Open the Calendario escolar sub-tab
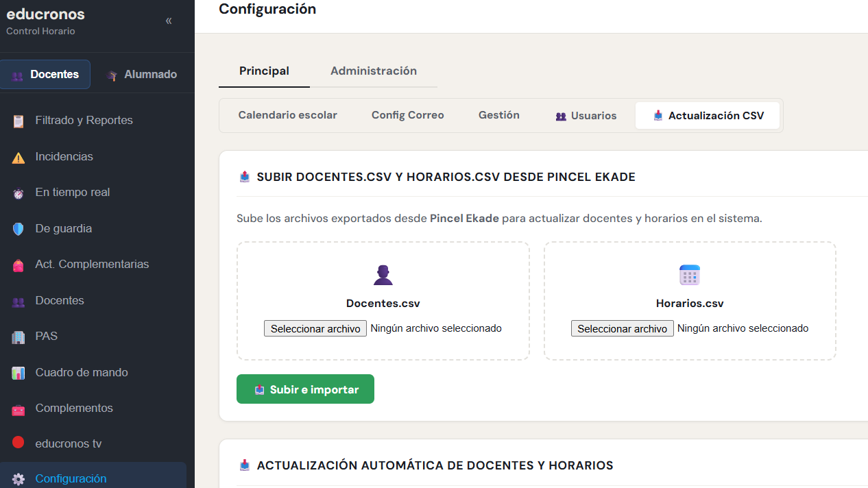Image resolution: width=868 pixels, height=488 pixels. [x=288, y=115]
